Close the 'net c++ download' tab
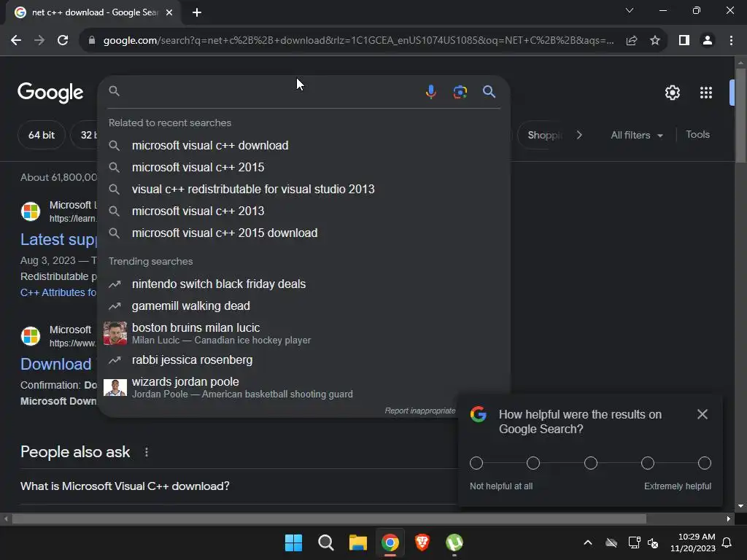 coord(169,13)
